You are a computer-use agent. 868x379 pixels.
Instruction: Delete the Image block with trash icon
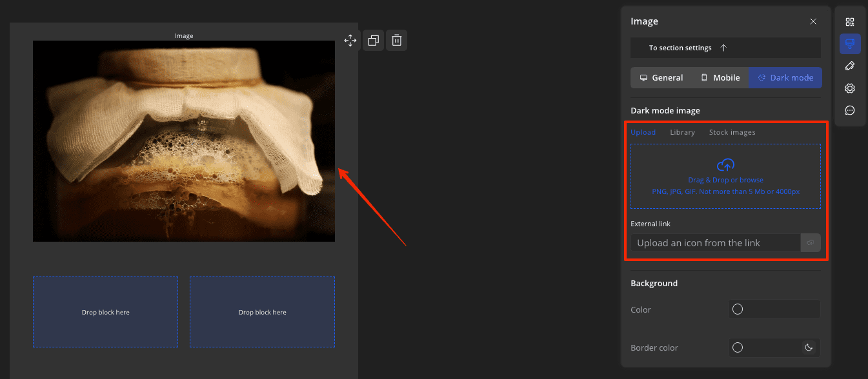397,41
